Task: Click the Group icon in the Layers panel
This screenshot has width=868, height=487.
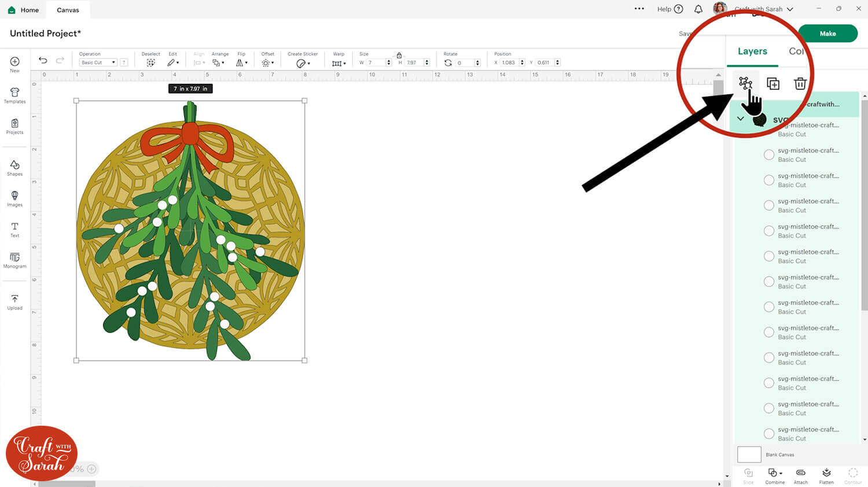Action: (745, 83)
